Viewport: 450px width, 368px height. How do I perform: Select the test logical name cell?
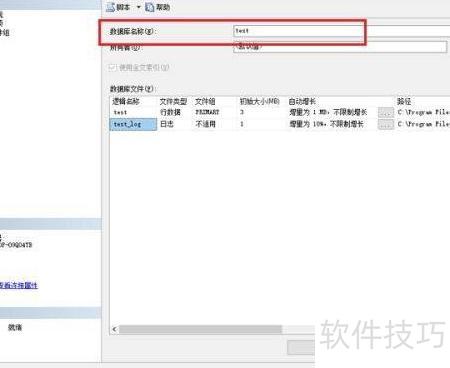(x=133, y=112)
